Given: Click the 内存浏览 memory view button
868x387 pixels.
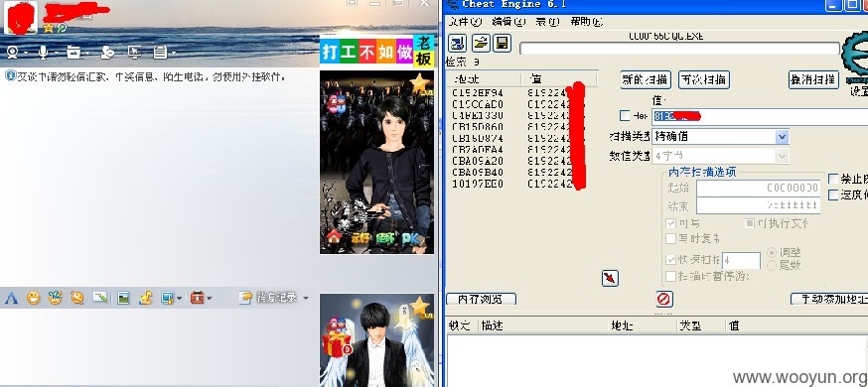Looking at the screenshot, I should 481,299.
